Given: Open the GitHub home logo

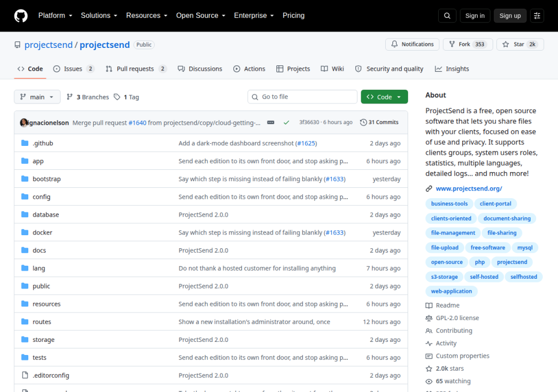Looking at the screenshot, I should [21, 16].
